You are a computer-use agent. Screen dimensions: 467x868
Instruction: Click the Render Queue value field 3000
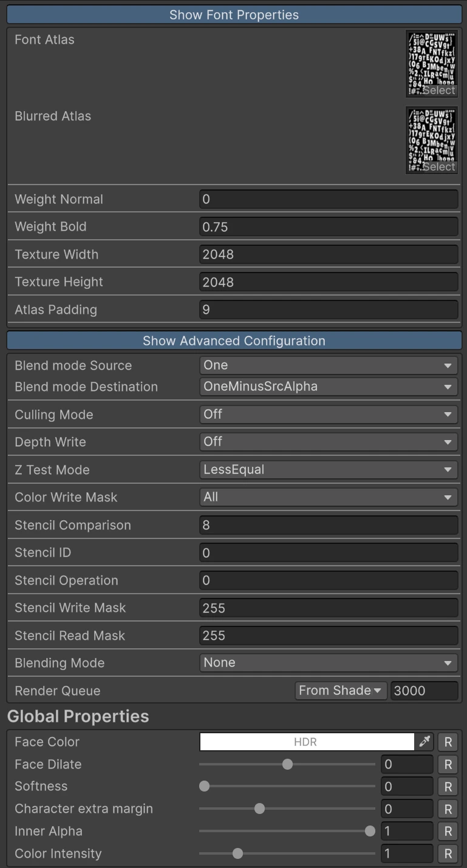(424, 691)
